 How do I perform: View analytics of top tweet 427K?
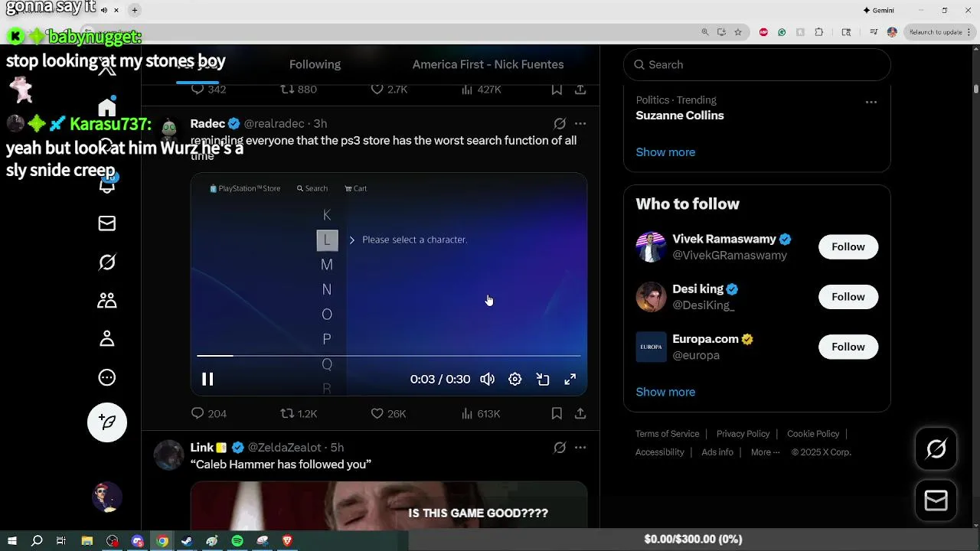pyautogui.click(x=481, y=90)
